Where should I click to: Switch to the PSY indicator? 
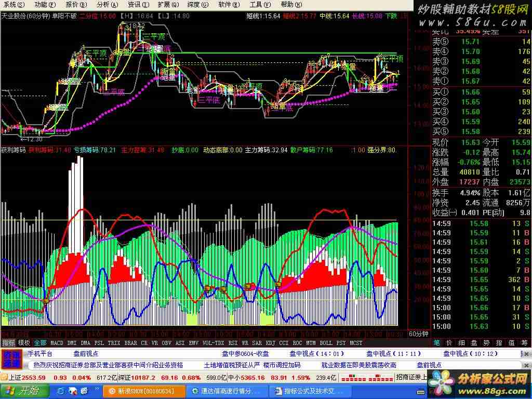[341, 343]
